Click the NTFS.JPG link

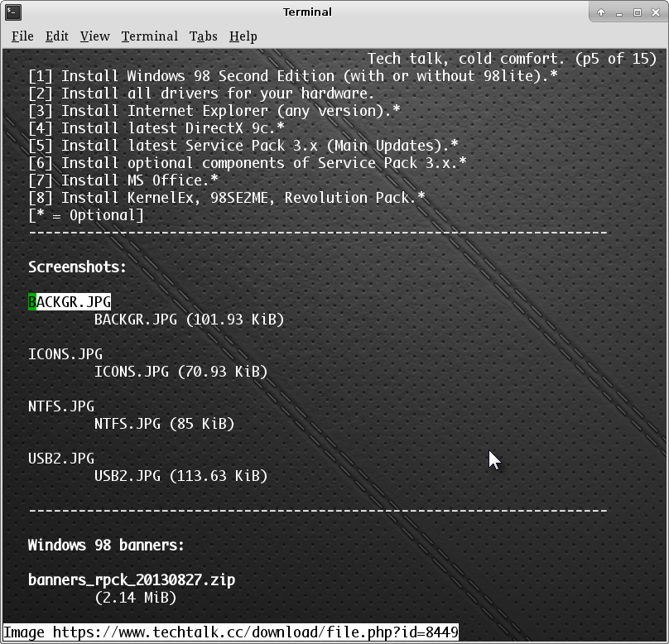tap(61, 406)
